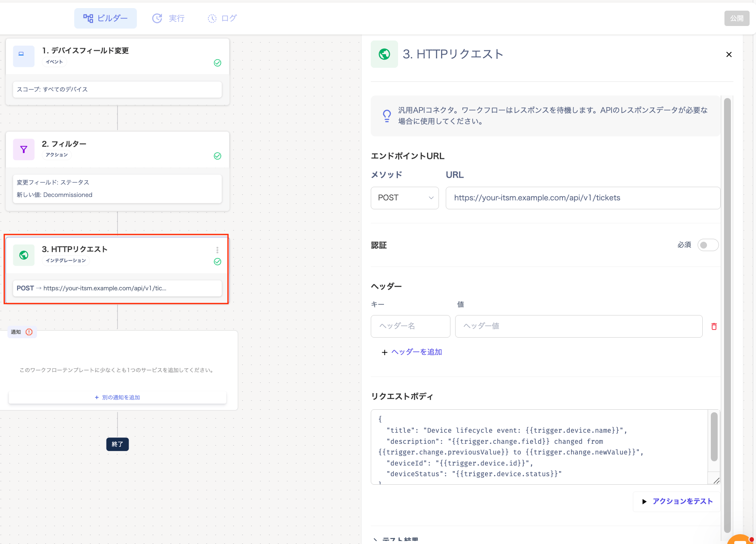Click the アクションをテスト button
Screen dimensions: 756x544
tap(676, 501)
